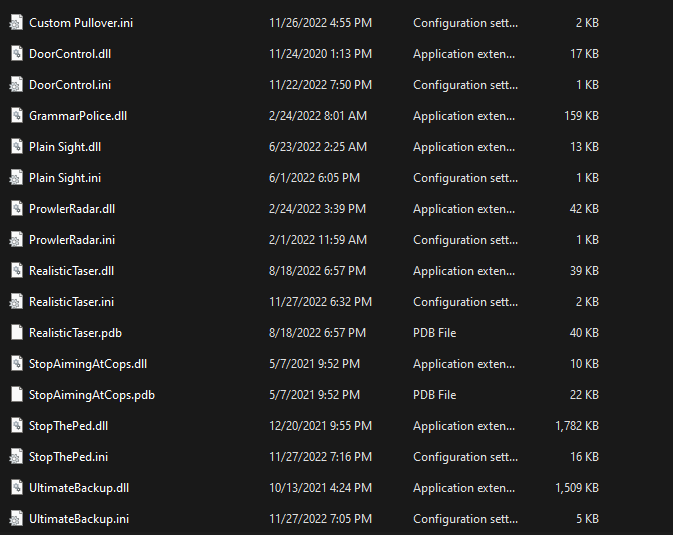
Task: Click the PDB File type for StopAimingAtCops.pdb
Action: click(434, 395)
